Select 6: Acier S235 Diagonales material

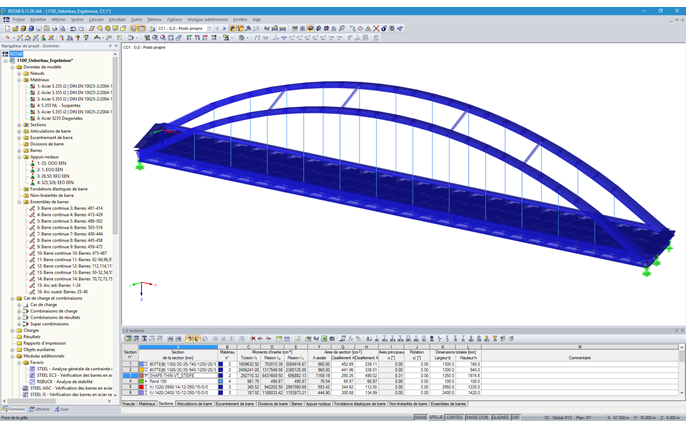click(x=60, y=118)
